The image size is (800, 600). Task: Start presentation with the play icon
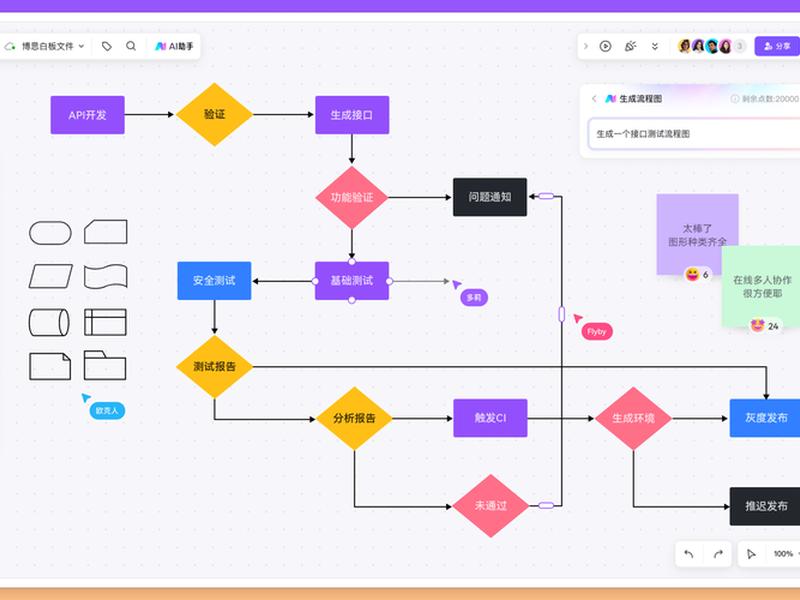[x=605, y=46]
